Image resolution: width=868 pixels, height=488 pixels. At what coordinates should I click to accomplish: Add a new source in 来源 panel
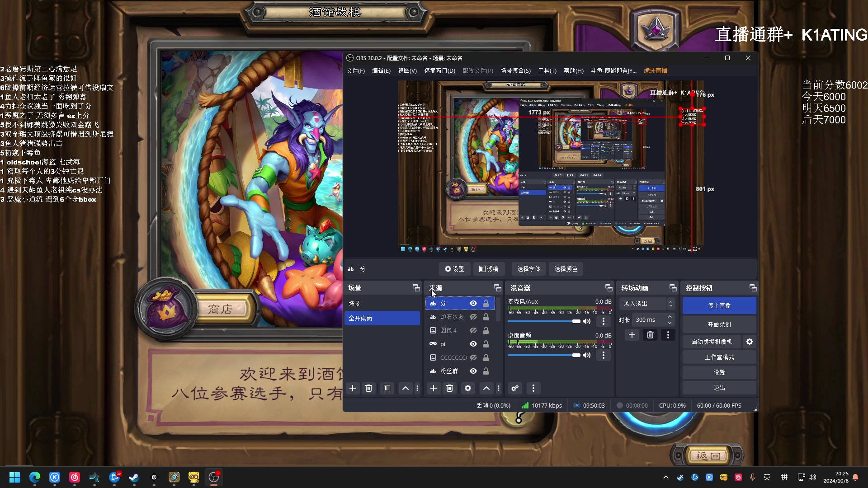(x=433, y=388)
